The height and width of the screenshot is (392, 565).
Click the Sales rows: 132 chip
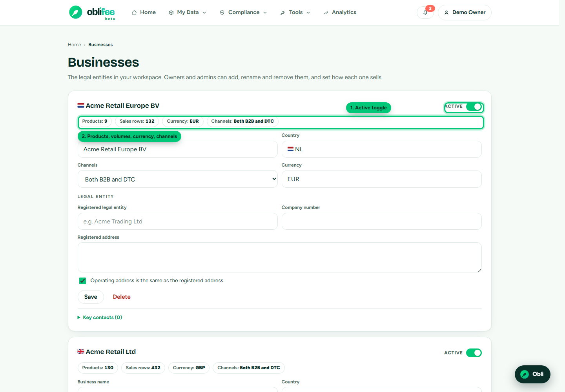(137, 121)
